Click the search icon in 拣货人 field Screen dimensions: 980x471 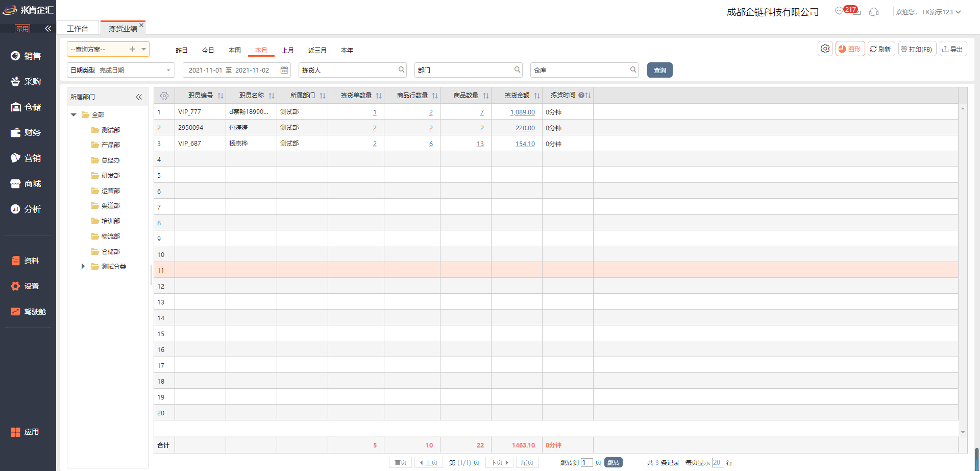point(401,70)
